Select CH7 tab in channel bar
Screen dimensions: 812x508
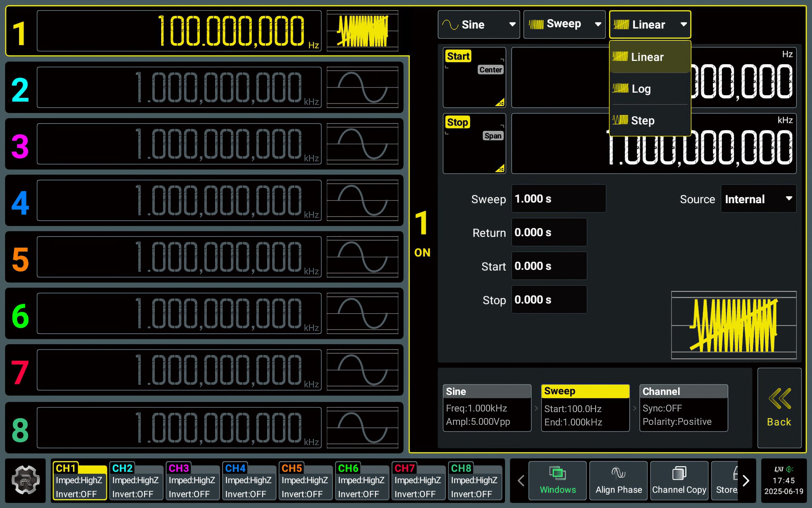418,481
